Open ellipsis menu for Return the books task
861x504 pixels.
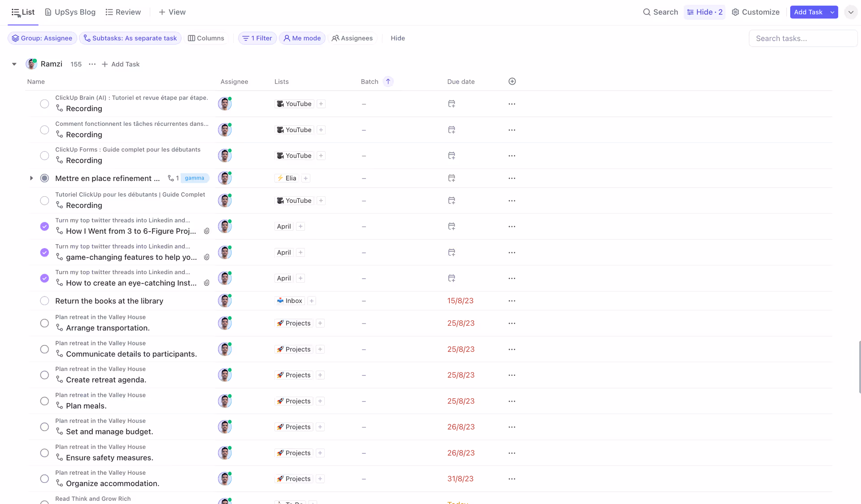512,301
